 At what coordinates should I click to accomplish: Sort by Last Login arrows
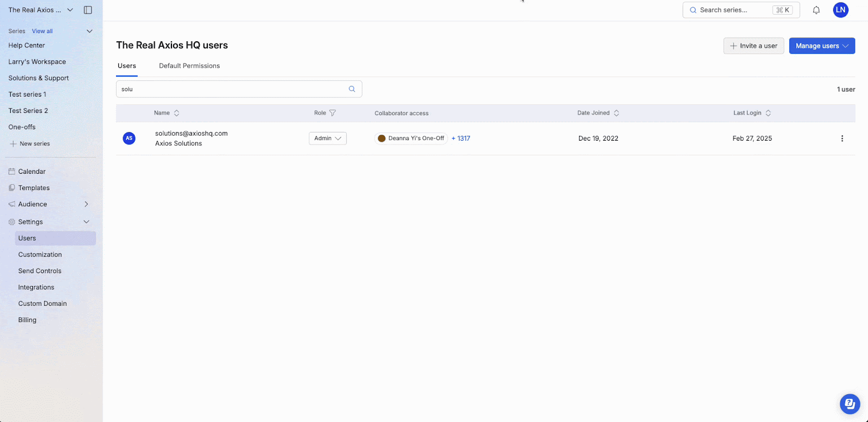coord(768,113)
